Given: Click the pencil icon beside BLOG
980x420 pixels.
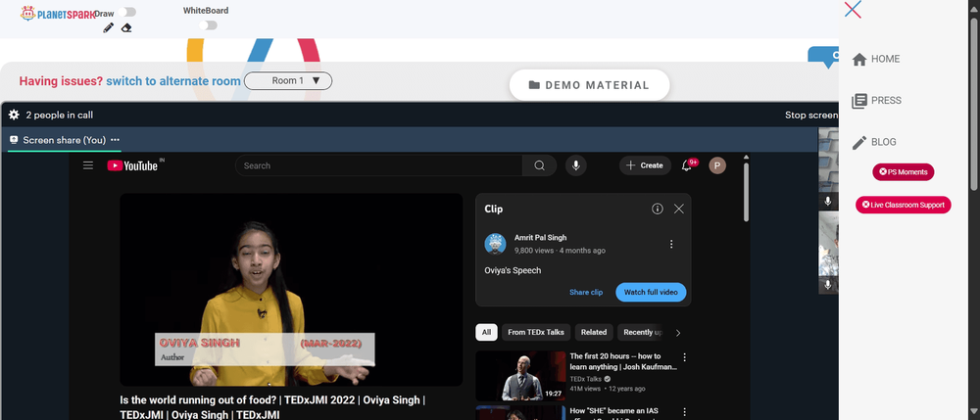Looking at the screenshot, I should coord(859,143).
